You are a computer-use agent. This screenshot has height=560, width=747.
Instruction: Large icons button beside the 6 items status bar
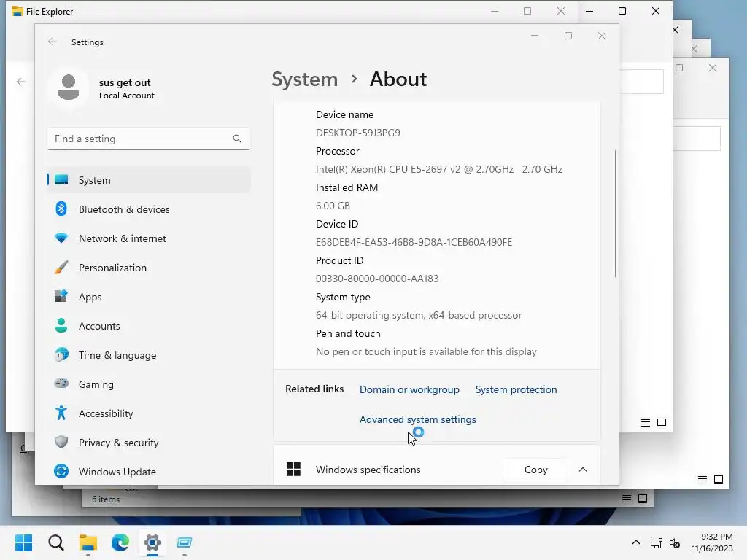pyautogui.click(x=643, y=499)
